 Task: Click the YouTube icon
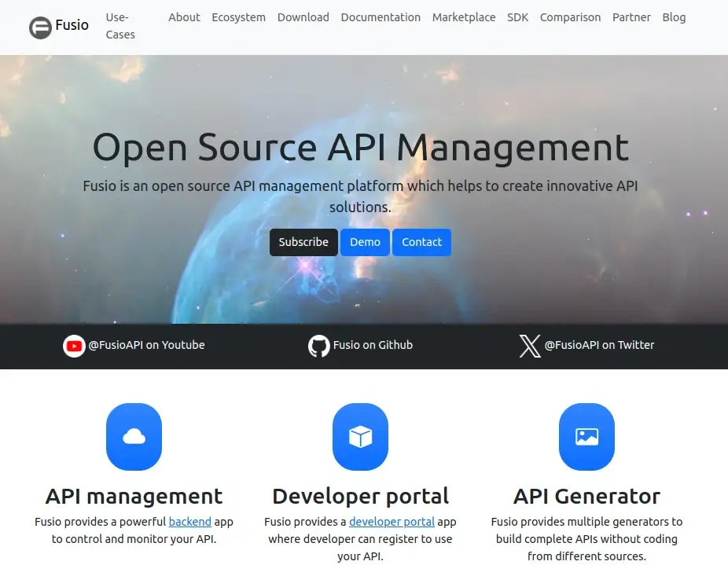[74, 346]
